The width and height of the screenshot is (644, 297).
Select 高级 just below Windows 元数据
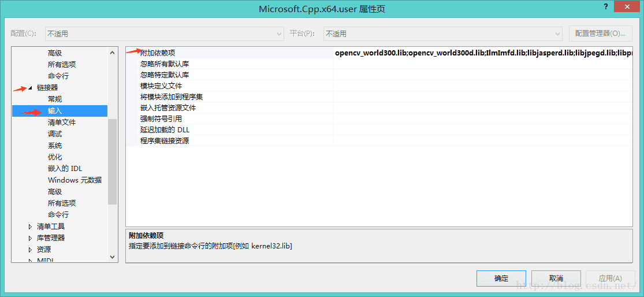[55, 191]
